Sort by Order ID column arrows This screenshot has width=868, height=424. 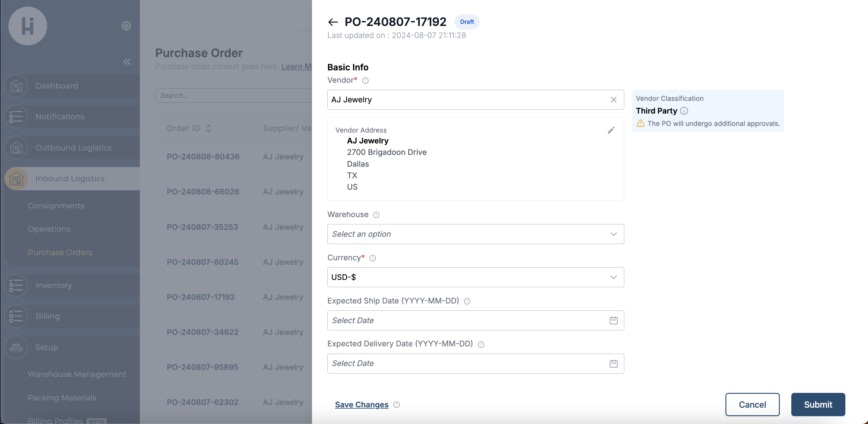[209, 128]
